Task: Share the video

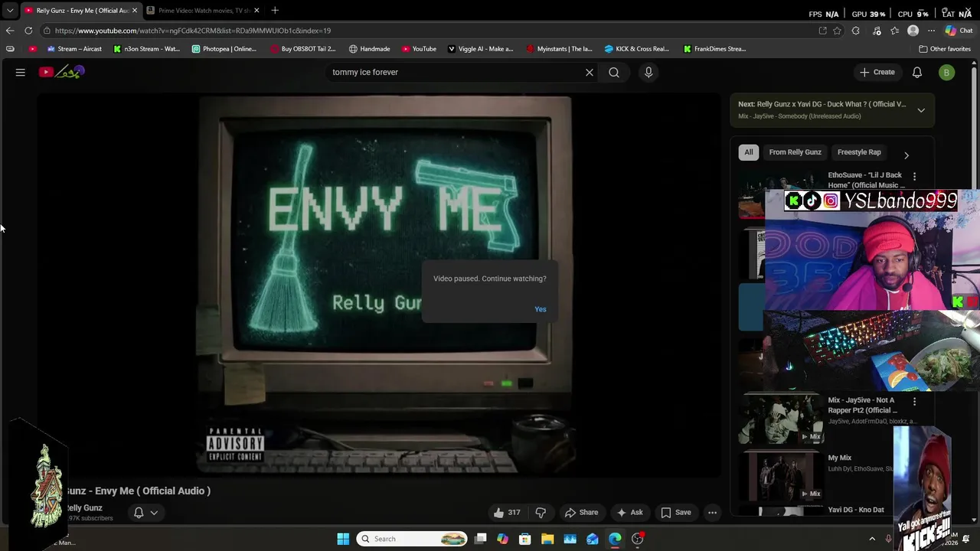Action: 581,513
